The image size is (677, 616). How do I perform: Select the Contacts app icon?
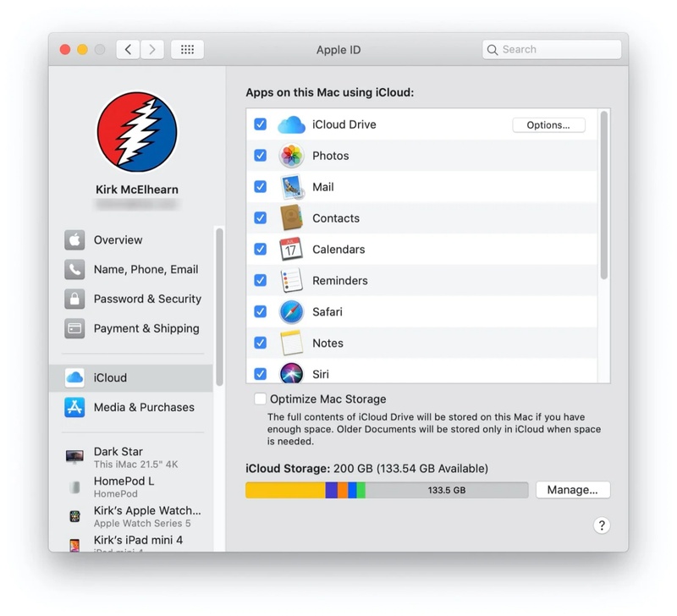tap(291, 218)
